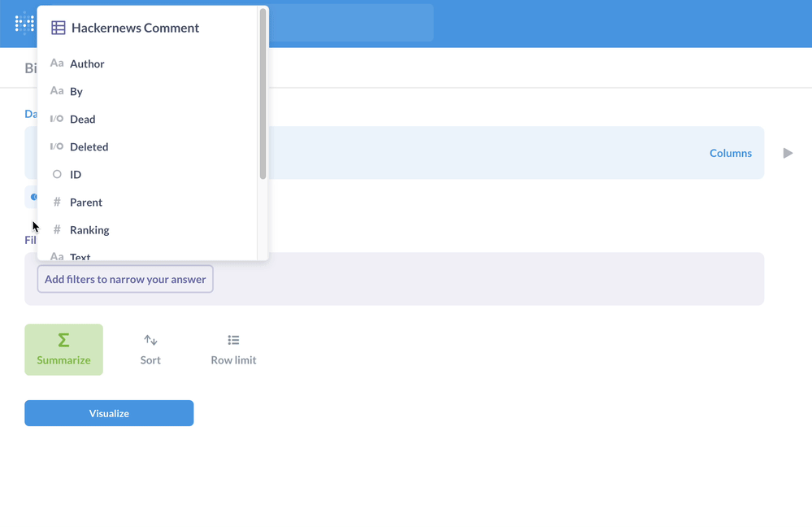Select the By column option
812x527 pixels.
pyautogui.click(x=78, y=91)
